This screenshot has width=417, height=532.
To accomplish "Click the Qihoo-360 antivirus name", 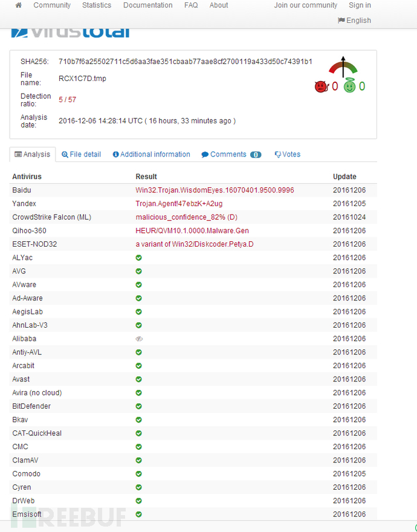I will coord(29,231).
